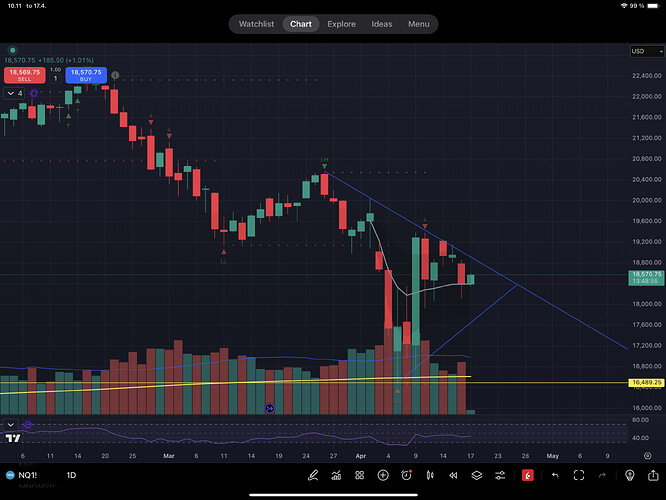This screenshot has width=666, height=500.
Task: Click the NQ1! symbol search field
Action: coord(28,475)
